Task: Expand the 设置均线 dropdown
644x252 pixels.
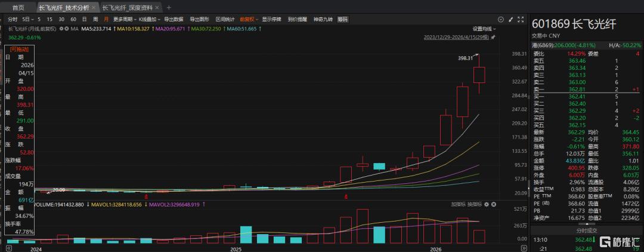Action: [484, 29]
